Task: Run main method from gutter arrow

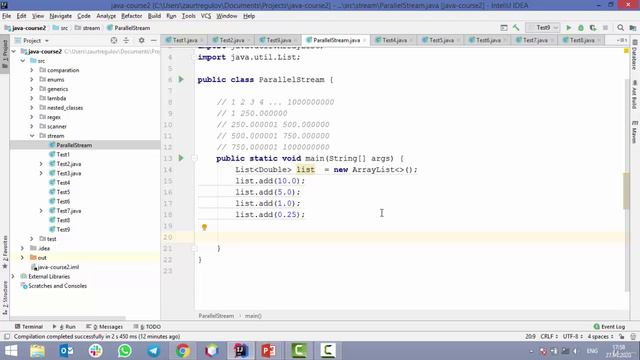Action: pyautogui.click(x=181, y=158)
